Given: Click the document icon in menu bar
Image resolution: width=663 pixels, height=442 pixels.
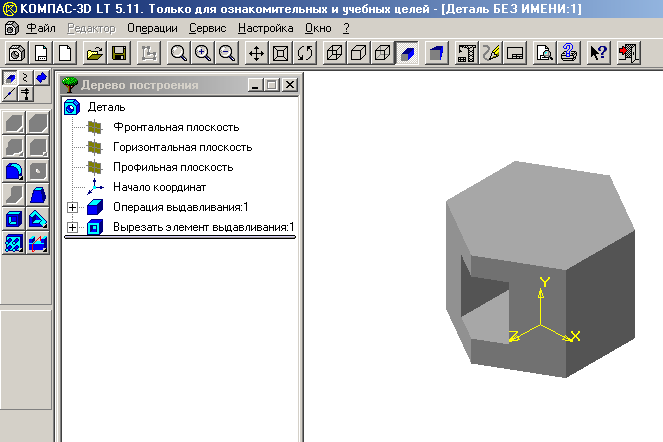Looking at the screenshot, I should pos(11,28).
